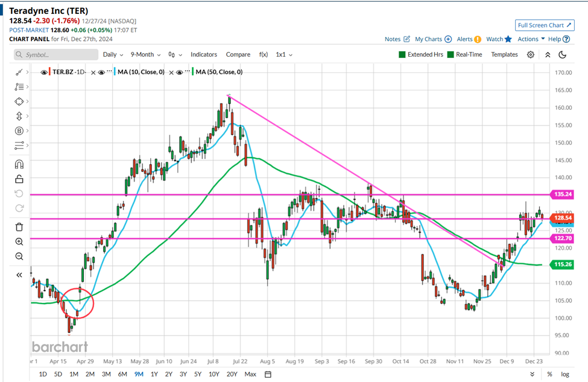Zoom out using the magnifier minus icon

click(x=19, y=256)
